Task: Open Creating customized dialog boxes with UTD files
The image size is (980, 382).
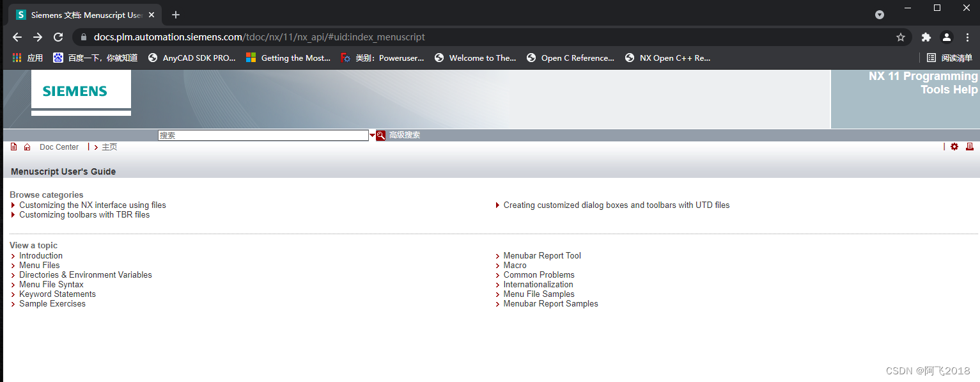Action: click(x=616, y=205)
